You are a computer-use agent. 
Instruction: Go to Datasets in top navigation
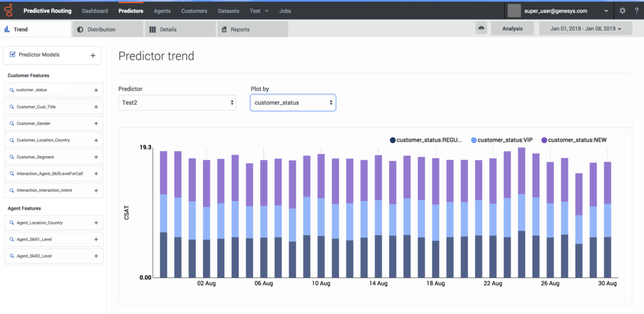point(229,11)
